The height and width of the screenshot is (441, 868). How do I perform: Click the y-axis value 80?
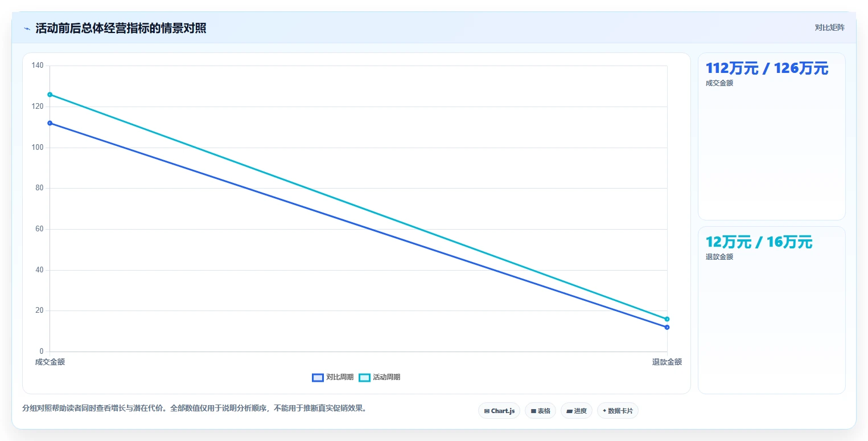tap(39, 188)
